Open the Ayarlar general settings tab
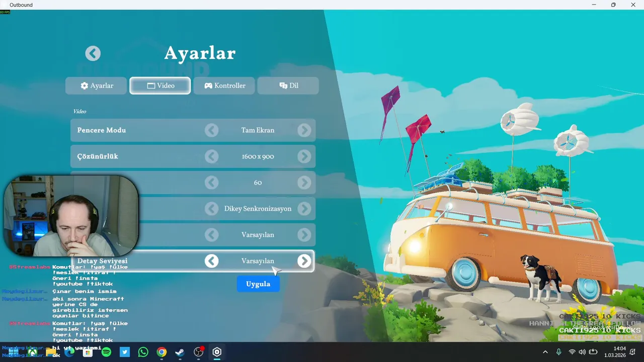This screenshot has width=644, height=362. (x=97, y=85)
